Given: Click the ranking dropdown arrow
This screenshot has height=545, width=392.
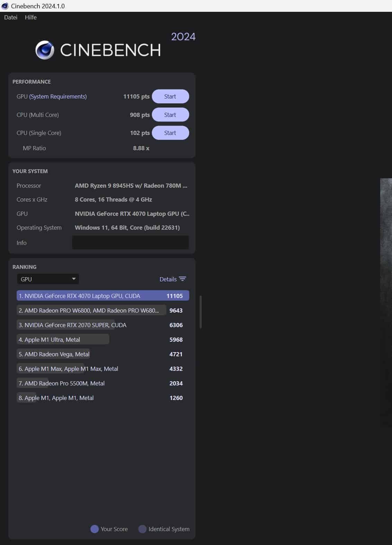Looking at the screenshot, I should point(73,279).
